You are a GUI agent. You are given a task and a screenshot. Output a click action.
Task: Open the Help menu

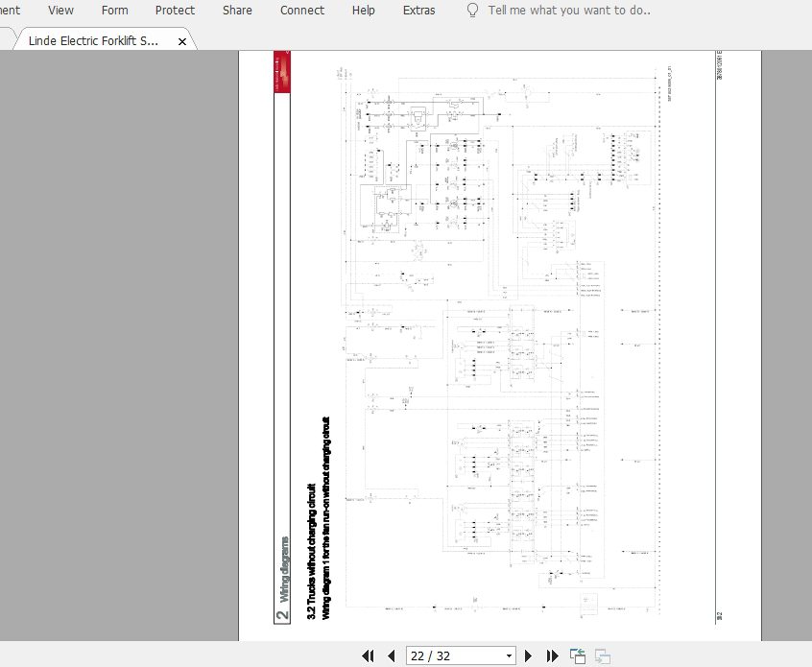(363, 11)
